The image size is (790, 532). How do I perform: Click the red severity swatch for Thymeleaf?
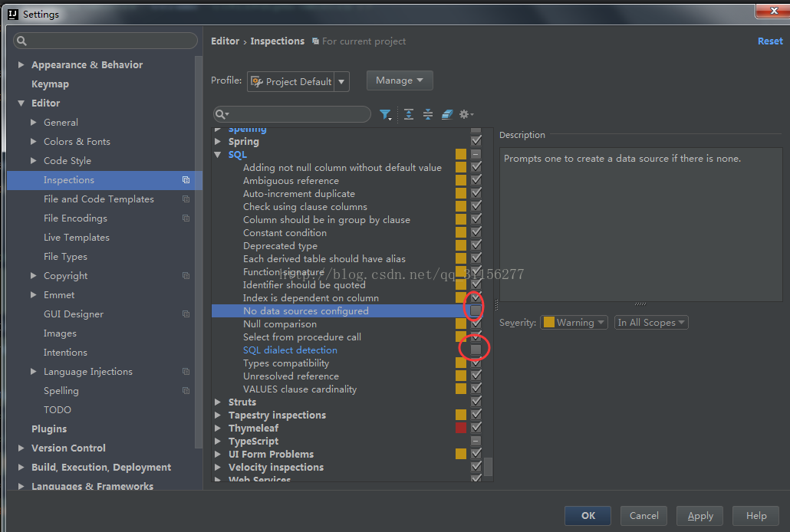pos(460,428)
